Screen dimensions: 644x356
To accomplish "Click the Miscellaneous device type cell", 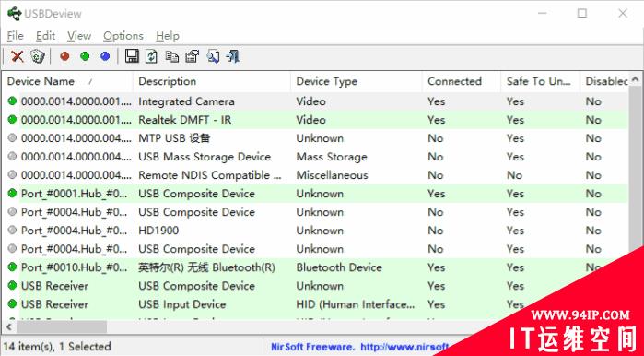I will (332, 175).
